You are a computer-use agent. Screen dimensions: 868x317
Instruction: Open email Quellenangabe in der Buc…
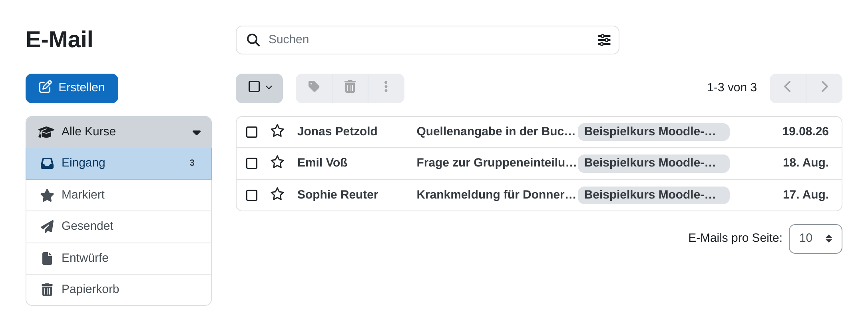pyautogui.click(x=496, y=131)
